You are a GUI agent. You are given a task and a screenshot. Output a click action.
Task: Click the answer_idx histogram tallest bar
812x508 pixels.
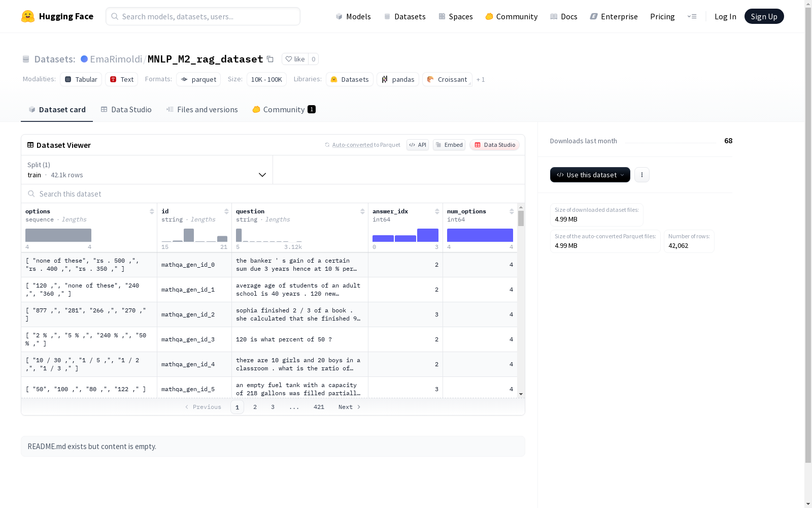coord(428,235)
